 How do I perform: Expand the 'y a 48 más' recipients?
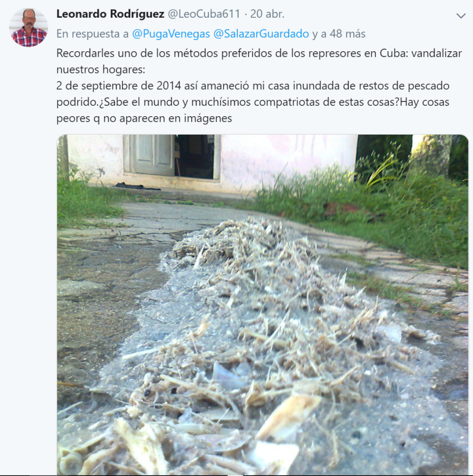339,33
